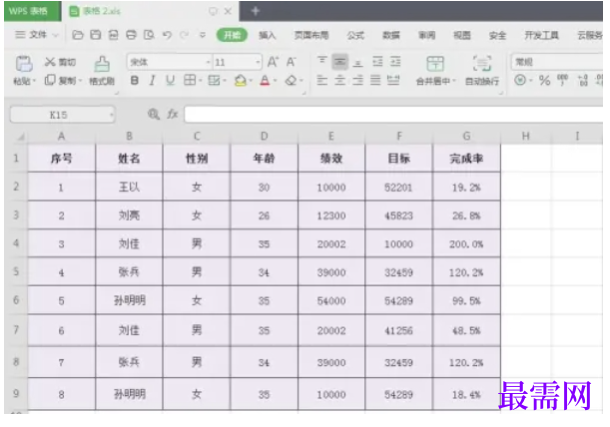Click the Redo arrow icon
This screenshot has width=610, height=427.
point(184,35)
